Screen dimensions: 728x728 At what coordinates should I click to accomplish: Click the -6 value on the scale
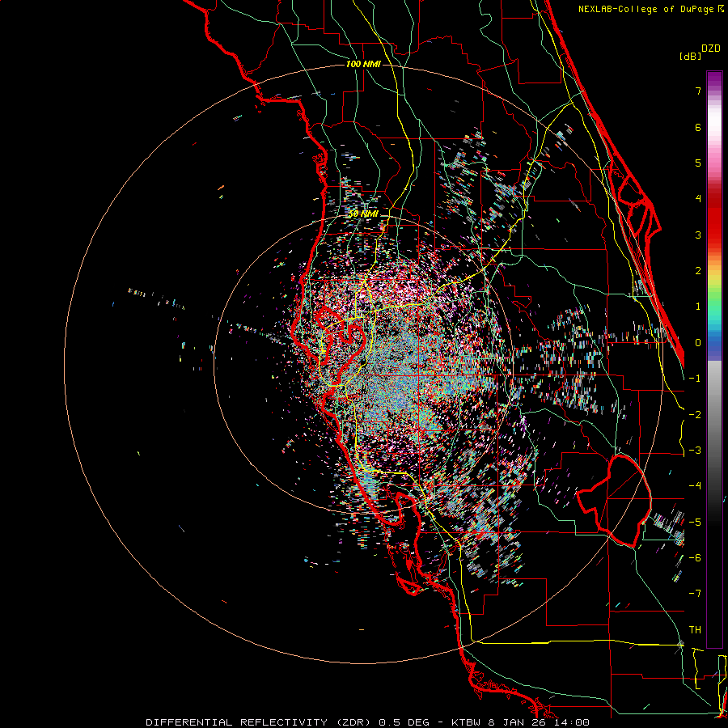coord(695,558)
